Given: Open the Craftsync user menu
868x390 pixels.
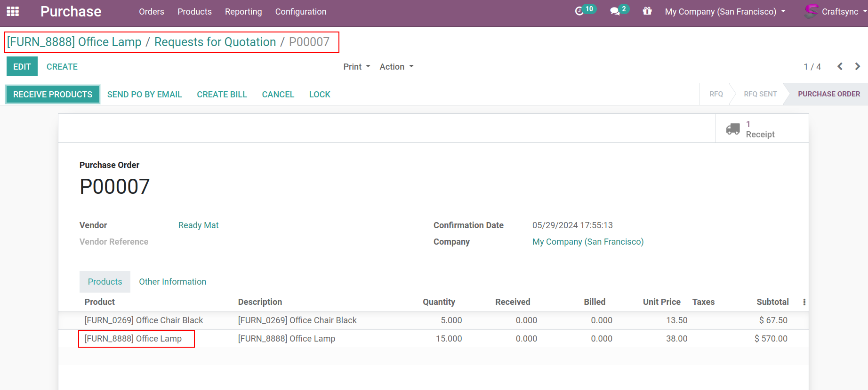Looking at the screenshot, I should tap(836, 12).
